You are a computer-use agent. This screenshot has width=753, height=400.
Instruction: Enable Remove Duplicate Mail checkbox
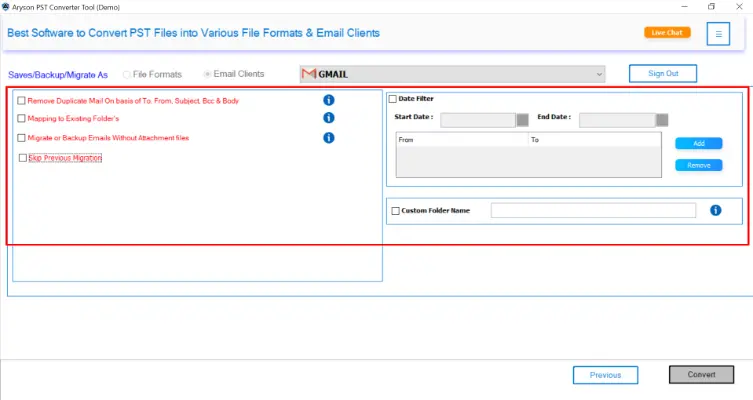point(21,100)
